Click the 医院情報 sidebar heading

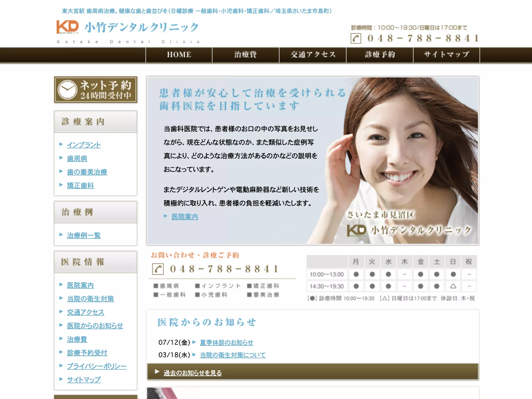(96, 262)
